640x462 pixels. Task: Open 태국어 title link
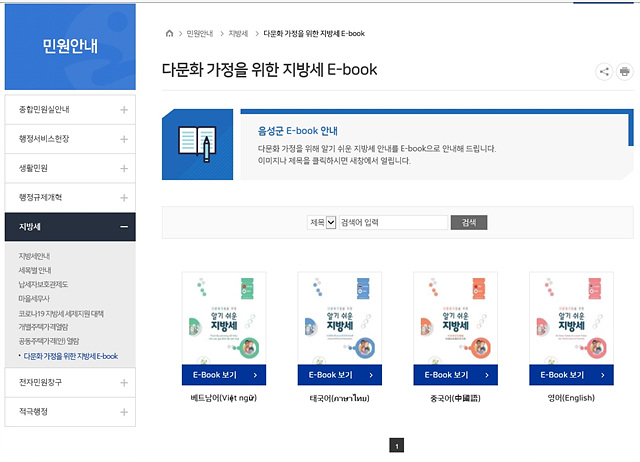340,398
